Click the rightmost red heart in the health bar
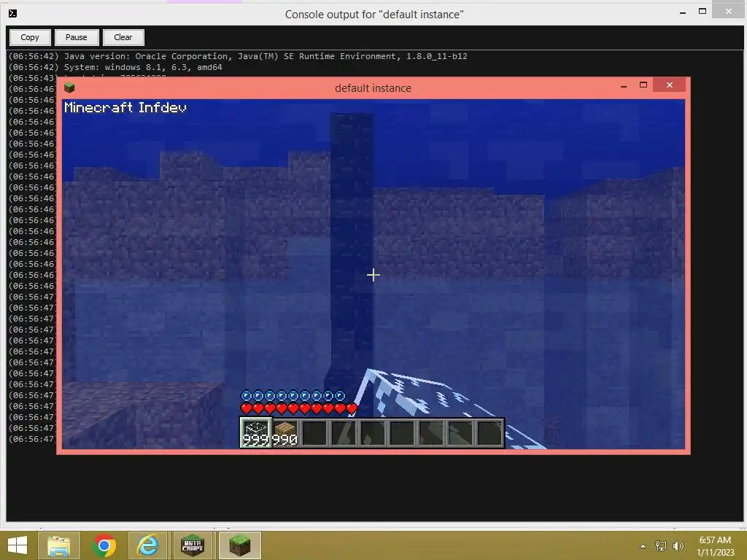Viewport: 747px width, 560px height. [x=352, y=408]
